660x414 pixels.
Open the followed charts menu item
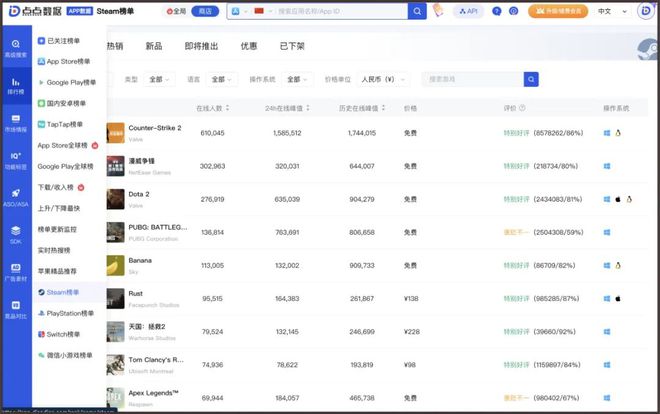pos(59,41)
